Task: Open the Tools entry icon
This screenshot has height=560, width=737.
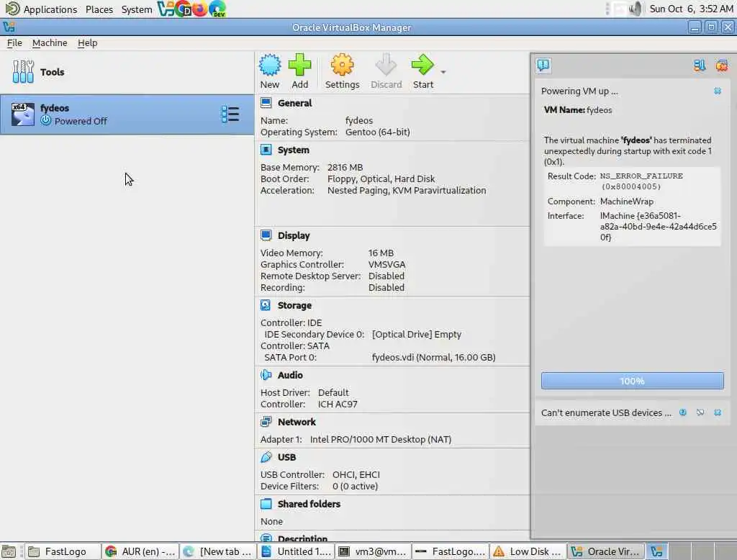Action: (23, 72)
